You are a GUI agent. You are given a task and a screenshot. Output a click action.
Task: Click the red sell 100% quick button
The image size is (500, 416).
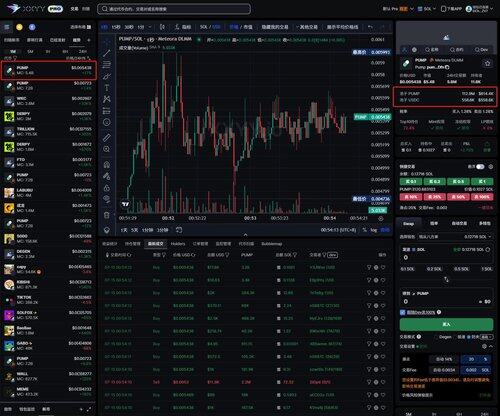(482, 197)
